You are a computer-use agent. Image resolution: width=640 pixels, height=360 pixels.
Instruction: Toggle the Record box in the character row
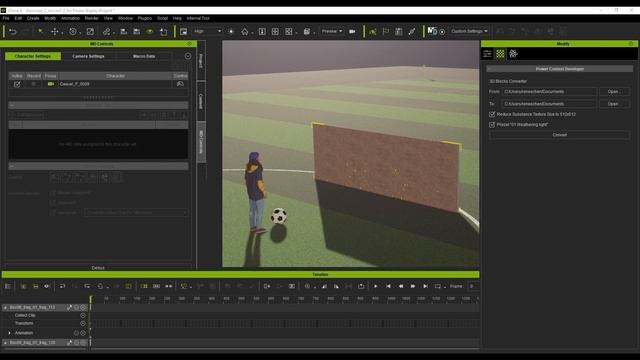click(x=33, y=84)
